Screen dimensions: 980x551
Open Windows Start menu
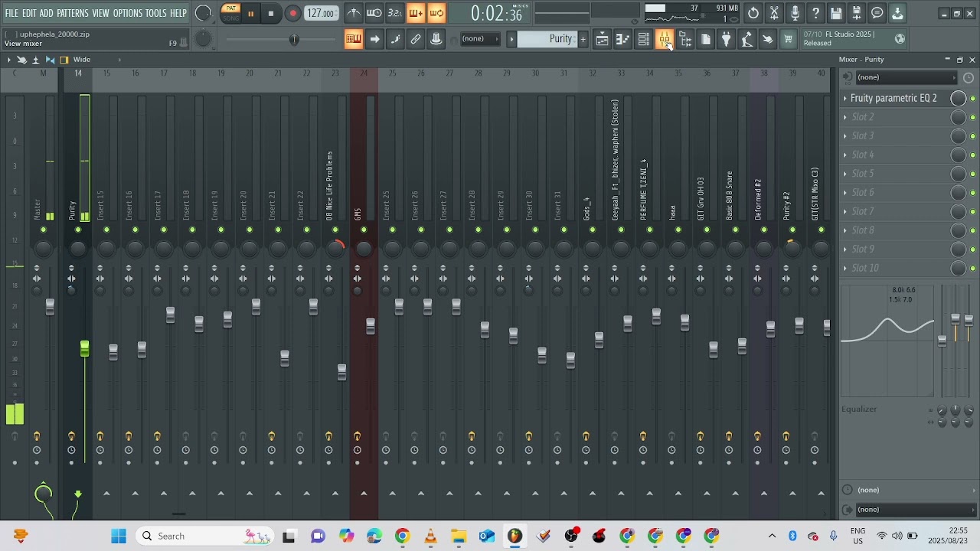pos(119,536)
